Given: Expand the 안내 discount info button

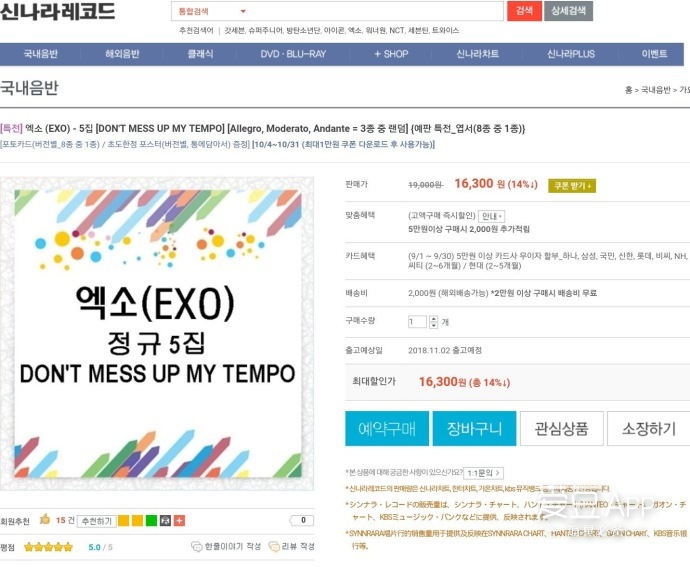Looking at the screenshot, I should [x=492, y=216].
